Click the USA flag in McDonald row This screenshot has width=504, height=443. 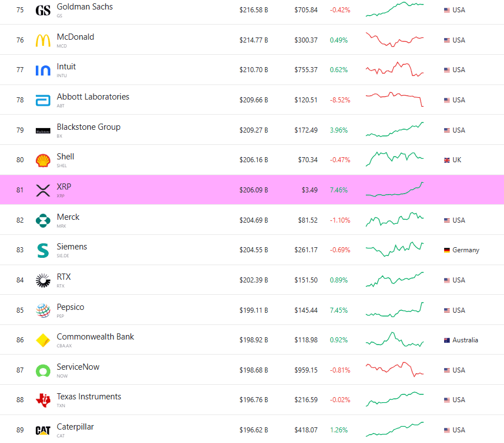(447, 40)
